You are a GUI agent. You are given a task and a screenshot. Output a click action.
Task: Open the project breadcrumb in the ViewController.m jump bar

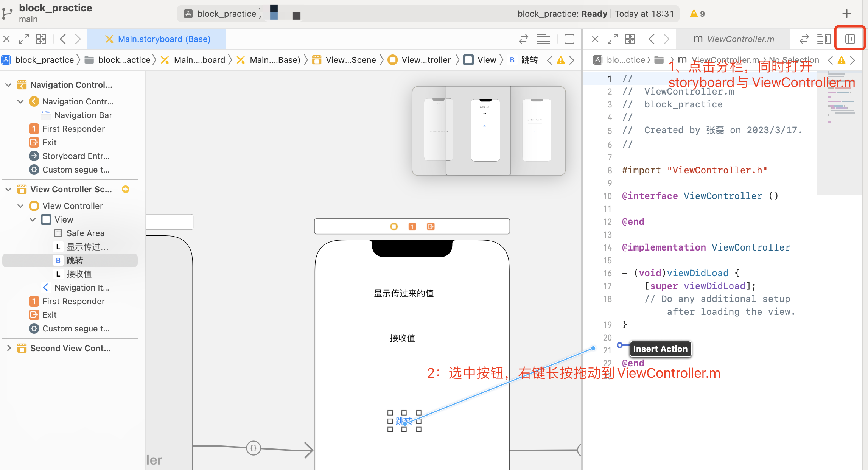[x=621, y=60]
